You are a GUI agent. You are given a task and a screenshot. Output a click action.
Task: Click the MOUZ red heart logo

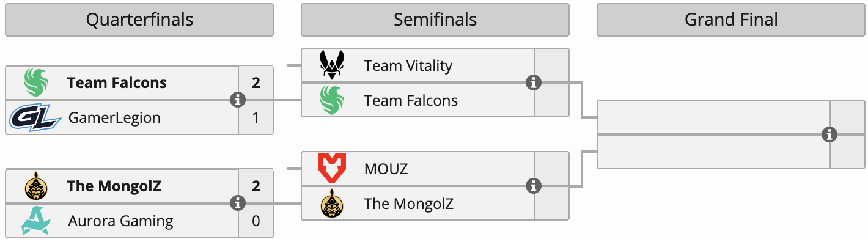332,169
